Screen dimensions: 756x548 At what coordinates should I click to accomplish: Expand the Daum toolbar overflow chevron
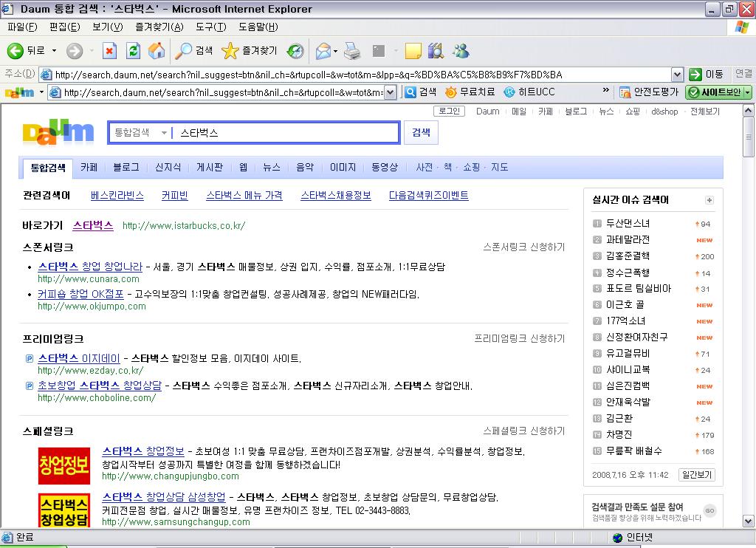pyautogui.click(x=606, y=90)
